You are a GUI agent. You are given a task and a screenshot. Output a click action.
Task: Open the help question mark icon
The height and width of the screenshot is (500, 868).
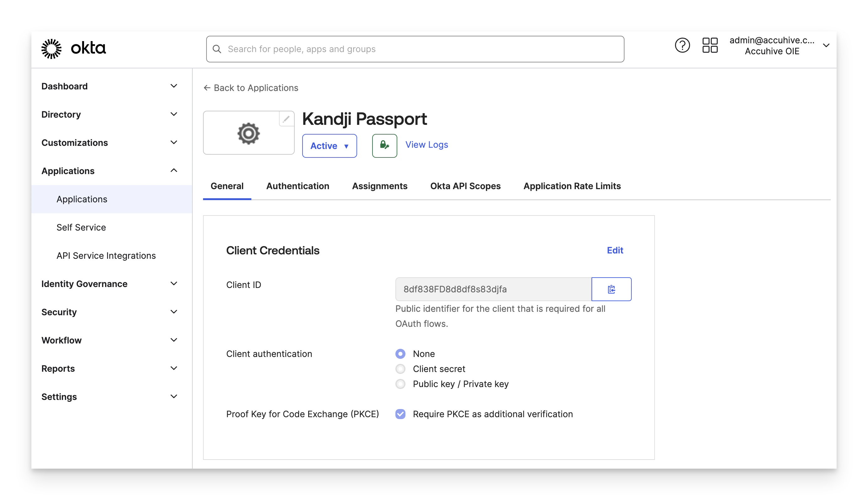click(x=682, y=45)
